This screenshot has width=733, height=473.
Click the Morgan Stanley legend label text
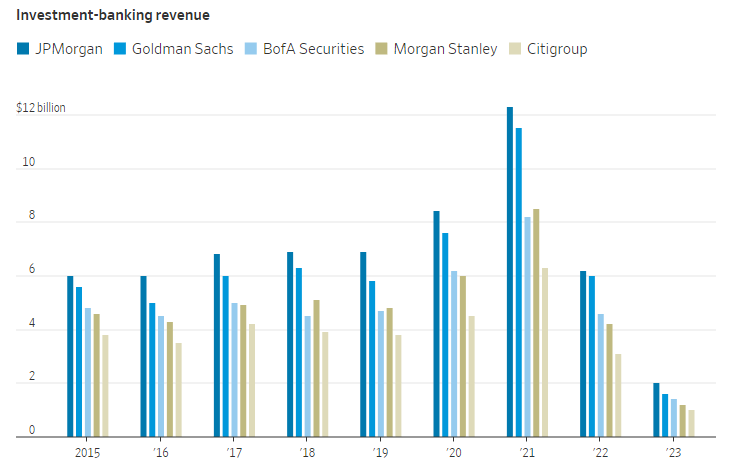pos(445,49)
